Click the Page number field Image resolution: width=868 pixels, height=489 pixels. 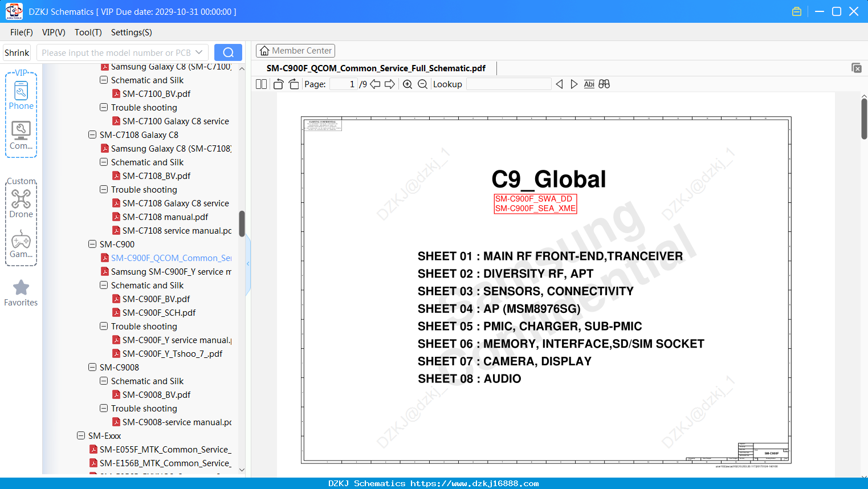pos(344,84)
